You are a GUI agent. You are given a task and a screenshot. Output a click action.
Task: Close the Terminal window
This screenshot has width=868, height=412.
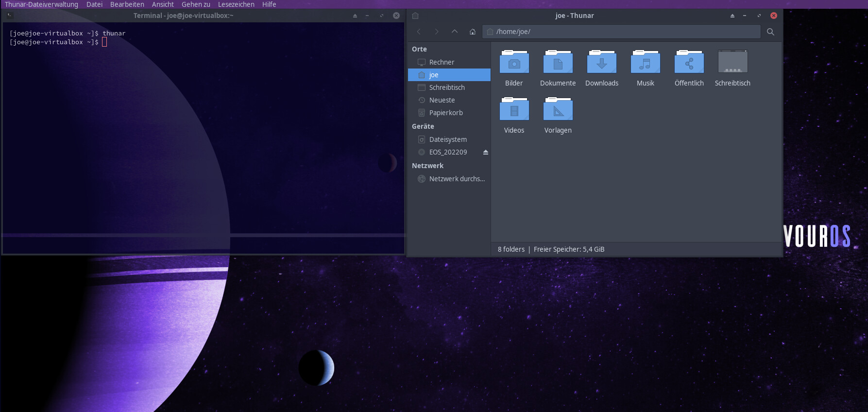click(x=396, y=16)
